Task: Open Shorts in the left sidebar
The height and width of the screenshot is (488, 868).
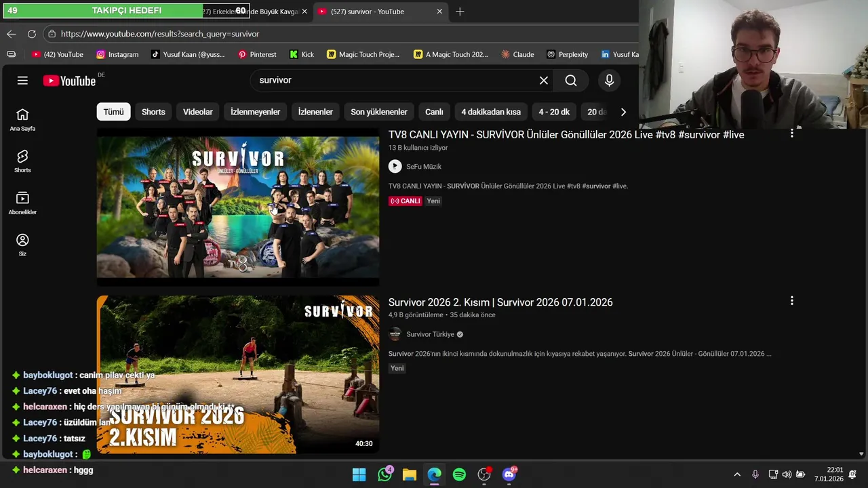Action: click(x=22, y=161)
